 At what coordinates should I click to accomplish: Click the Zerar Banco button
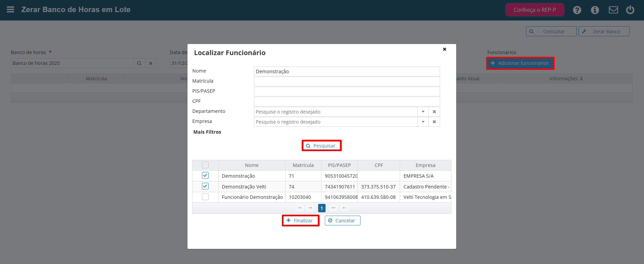[x=604, y=31]
